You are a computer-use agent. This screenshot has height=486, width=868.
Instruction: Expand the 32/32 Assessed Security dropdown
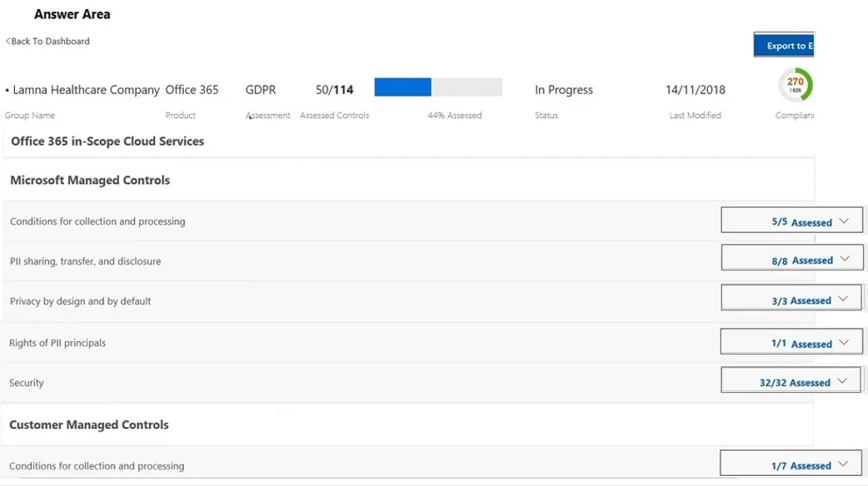(791, 379)
